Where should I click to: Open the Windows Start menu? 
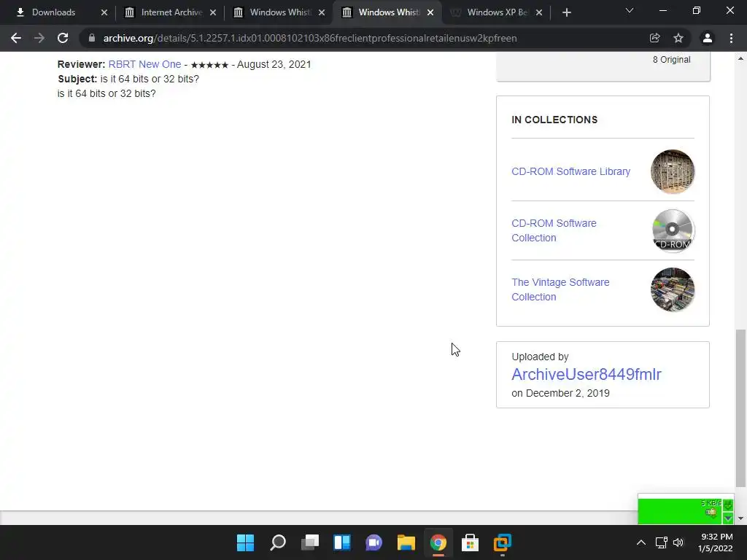(x=245, y=542)
